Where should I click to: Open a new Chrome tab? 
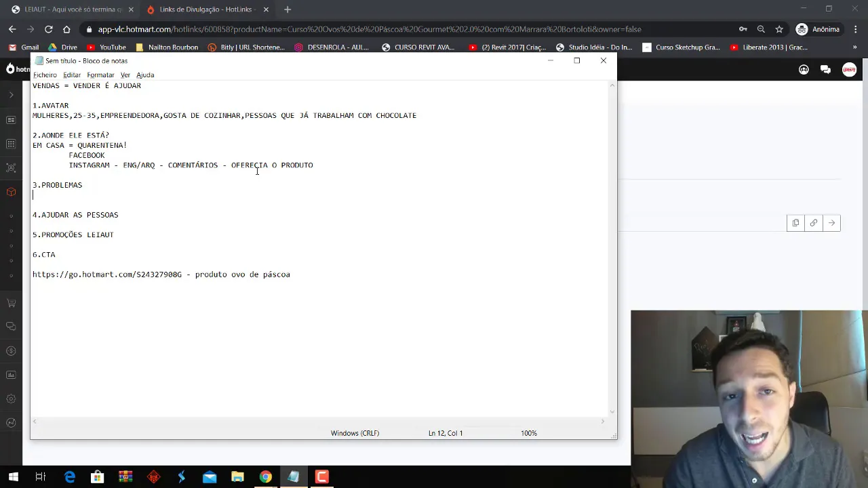point(288,9)
